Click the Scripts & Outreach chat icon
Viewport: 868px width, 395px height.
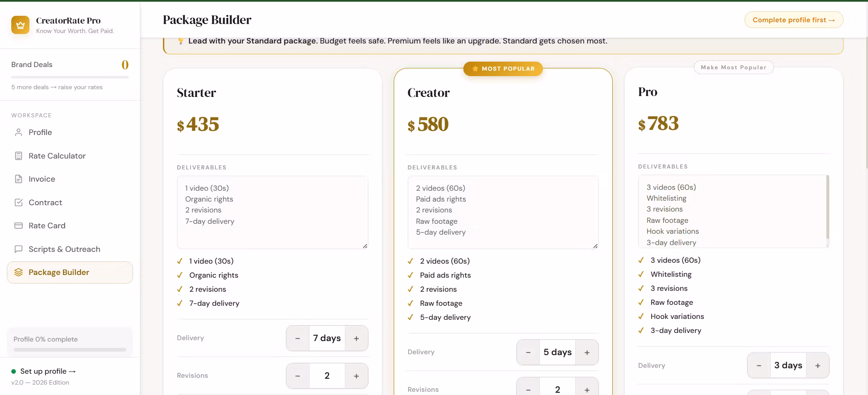tap(19, 249)
